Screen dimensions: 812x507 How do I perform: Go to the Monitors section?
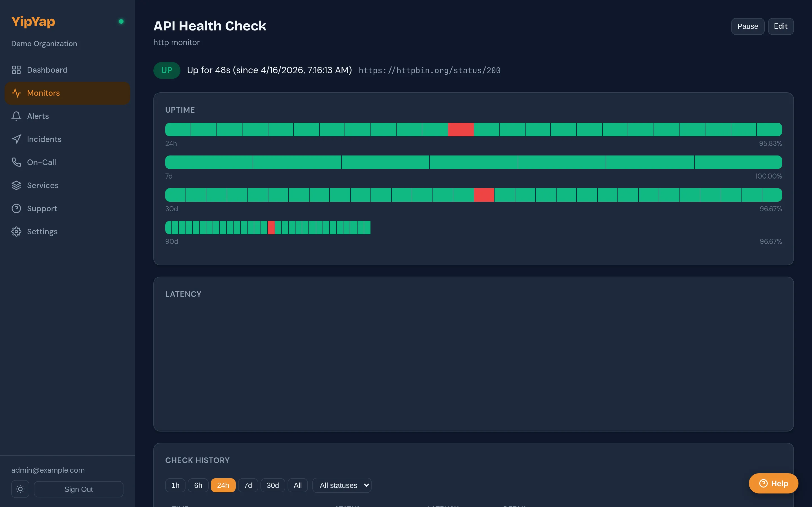pyautogui.click(x=43, y=93)
